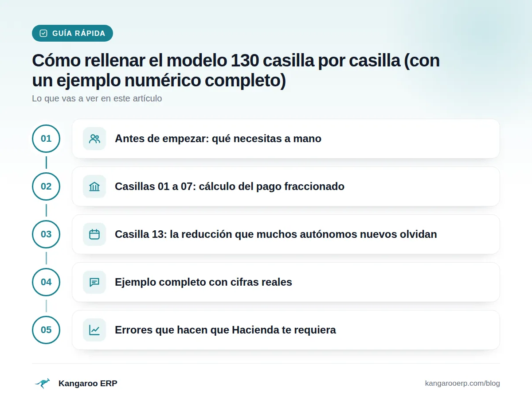Select step number 03 circle
The height and width of the screenshot is (415, 532).
(x=46, y=234)
